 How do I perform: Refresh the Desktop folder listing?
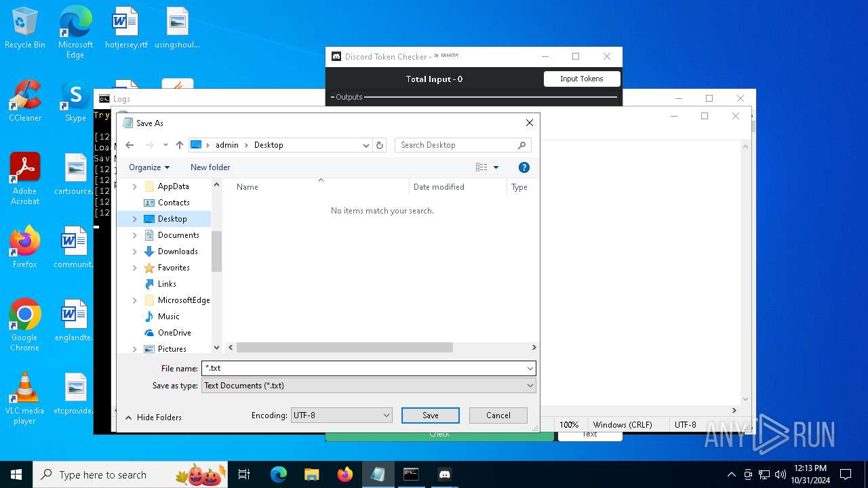(x=380, y=145)
